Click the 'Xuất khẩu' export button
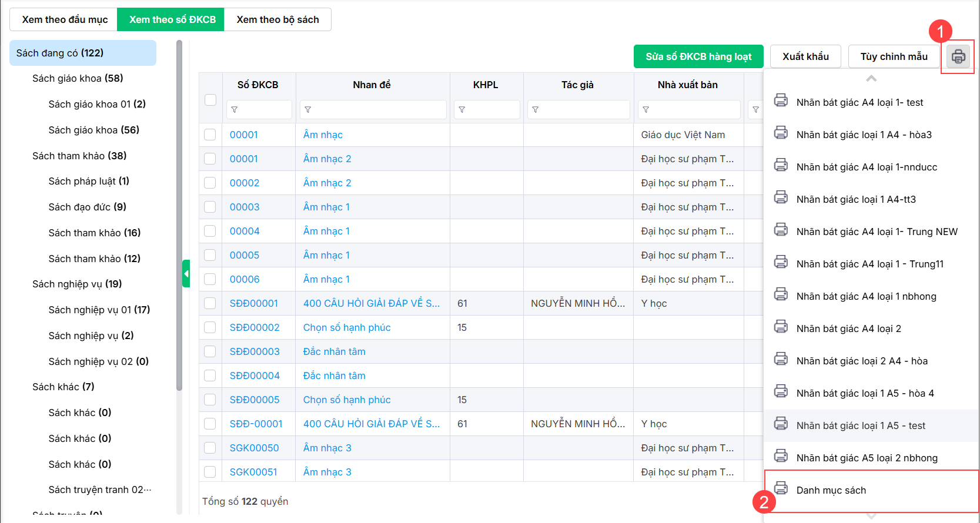This screenshot has height=523, width=980. (805, 56)
